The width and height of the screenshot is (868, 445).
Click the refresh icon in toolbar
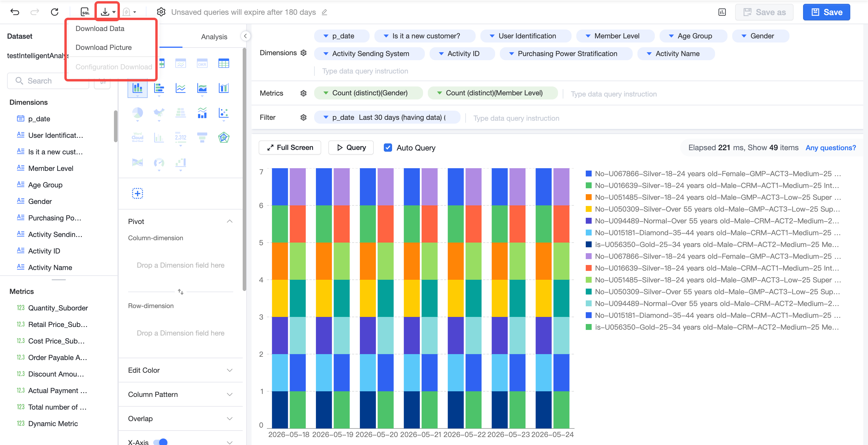(x=55, y=12)
